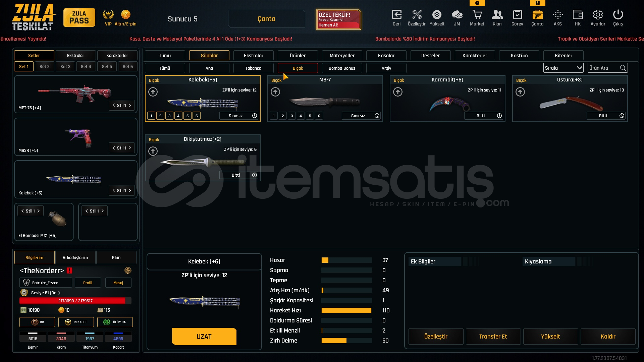This screenshot has height=362, width=644.
Task: Switch to the Ekstralar tab in inventory
Action: (x=253, y=56)
